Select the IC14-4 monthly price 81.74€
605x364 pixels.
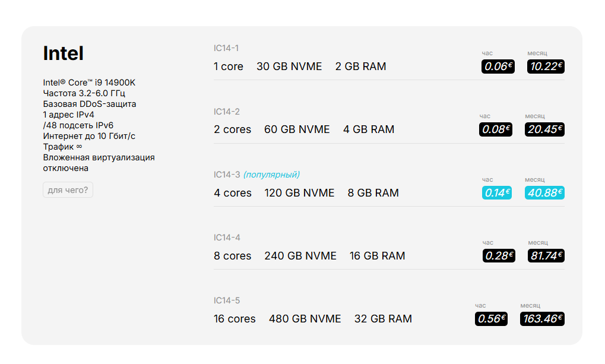(546, 255)
